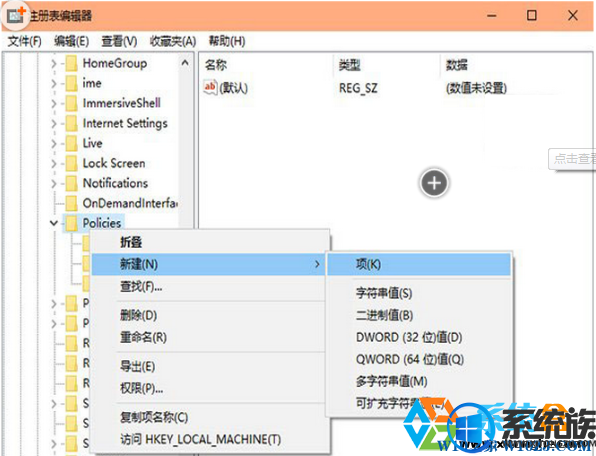Click the Lock Screen folder icon
This screenshot has width=596, height=456.
71,163
